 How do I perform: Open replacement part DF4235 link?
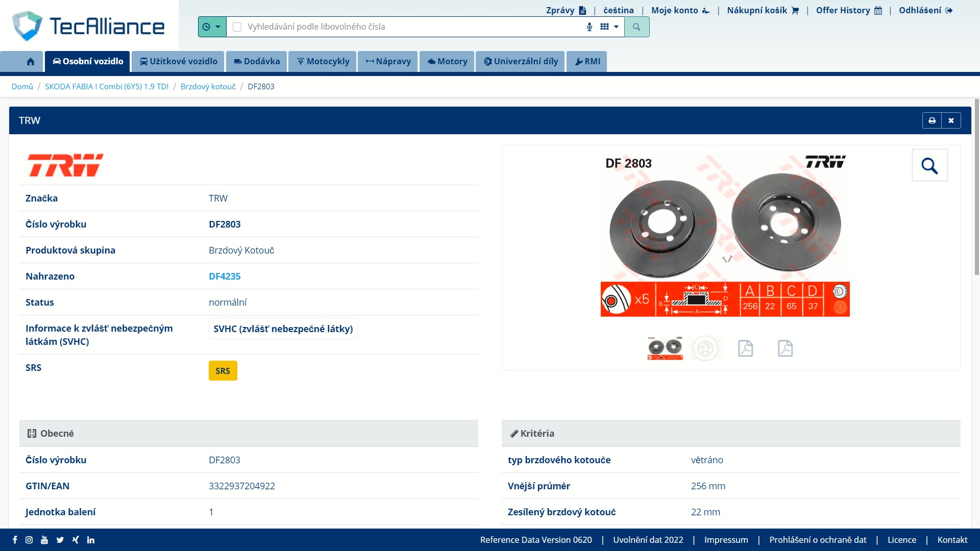pos(225,276)
